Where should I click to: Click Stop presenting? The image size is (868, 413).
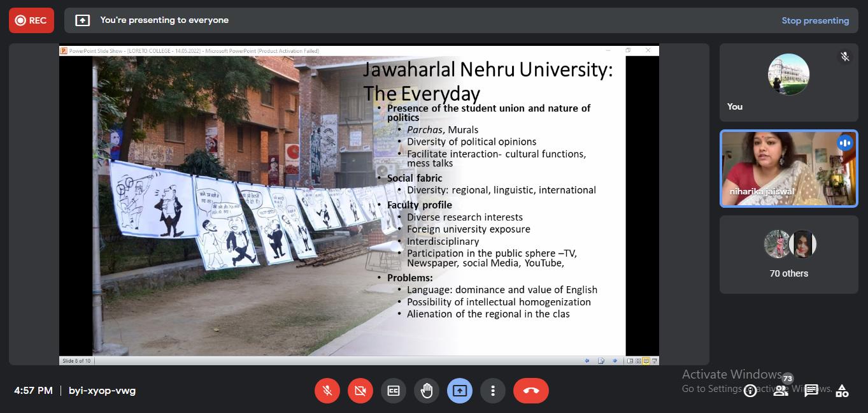click(815, 20)
